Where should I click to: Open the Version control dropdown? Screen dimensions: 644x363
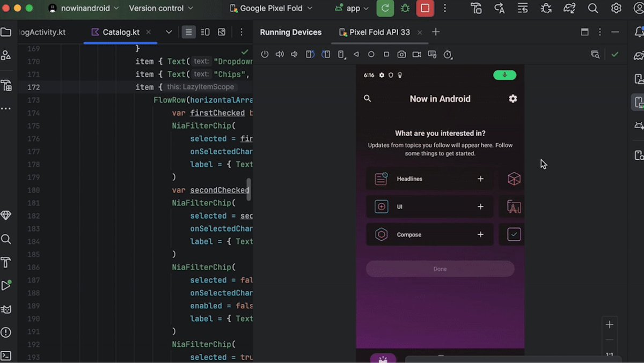pyautogui.click(x=161, y=8)
